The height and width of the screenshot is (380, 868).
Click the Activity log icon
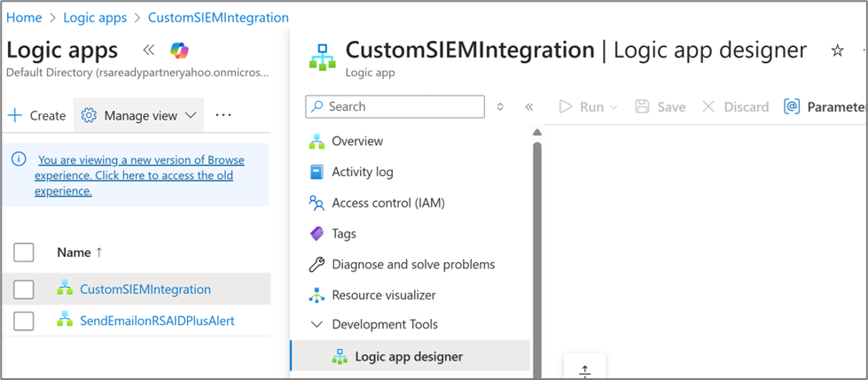pos(317,172)
